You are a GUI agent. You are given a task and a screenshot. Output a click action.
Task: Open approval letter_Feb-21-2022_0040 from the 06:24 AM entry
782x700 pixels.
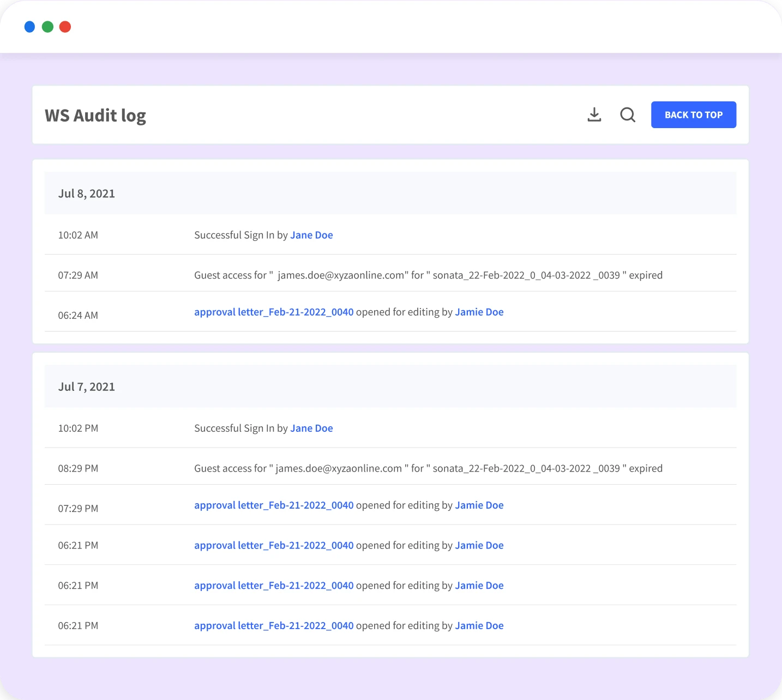[x=274, y=312]
